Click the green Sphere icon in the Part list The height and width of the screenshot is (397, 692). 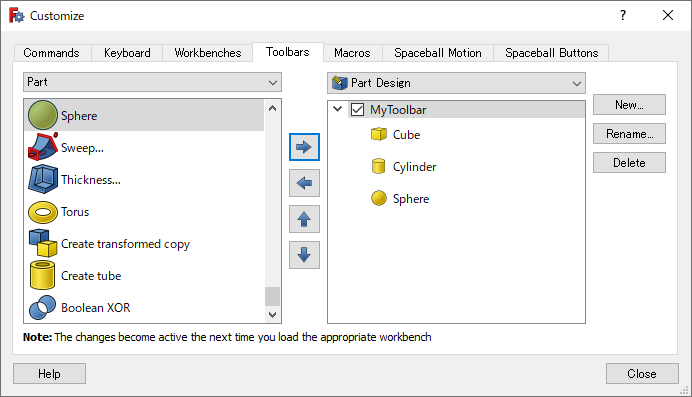coord(43,115)
